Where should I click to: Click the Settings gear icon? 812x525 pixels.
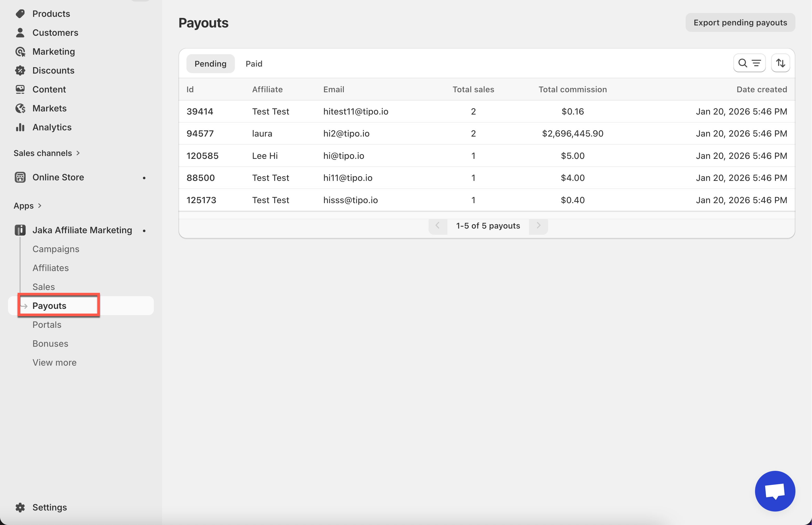click(x=20, y=507)
